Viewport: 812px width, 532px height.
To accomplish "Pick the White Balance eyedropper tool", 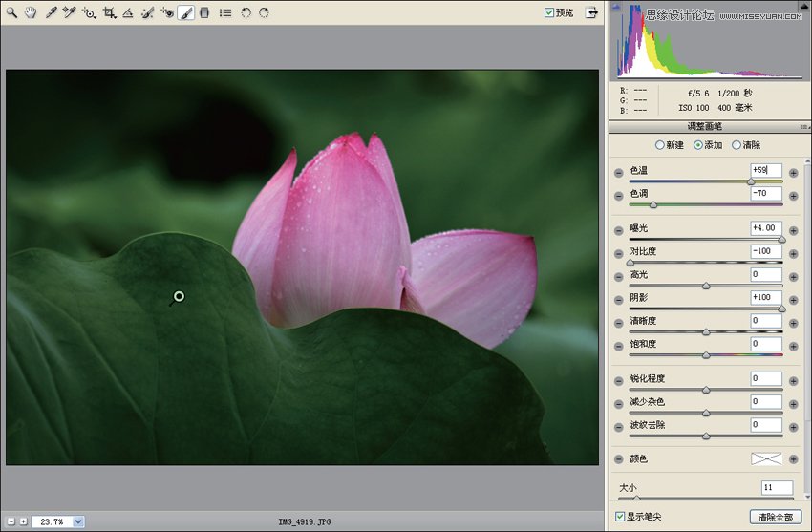I will pos(51,12).
